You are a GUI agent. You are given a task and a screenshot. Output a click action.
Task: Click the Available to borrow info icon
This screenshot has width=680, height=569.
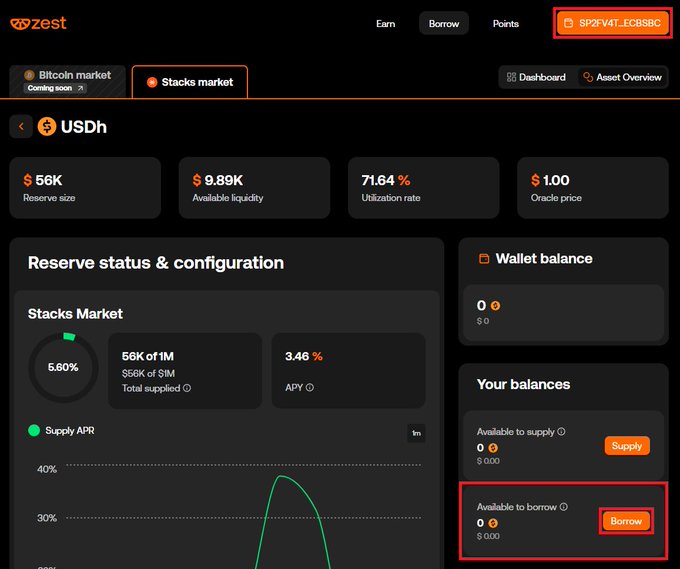pos(563,507)
